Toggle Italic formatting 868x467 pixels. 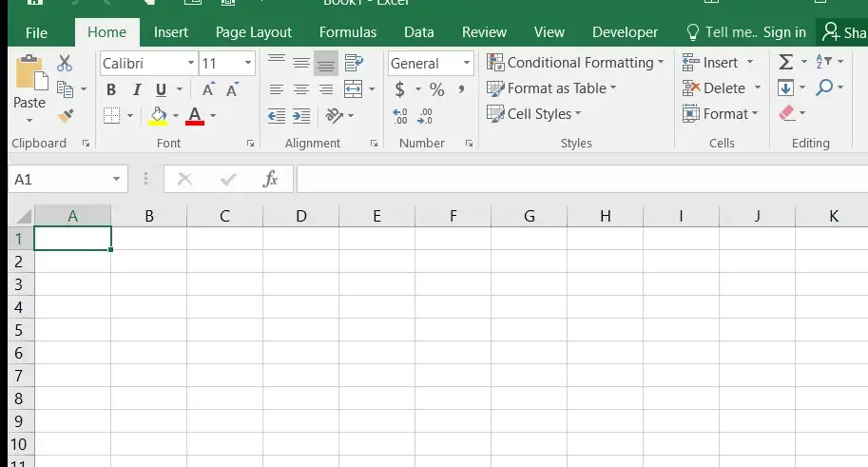[x=136, y=90]
